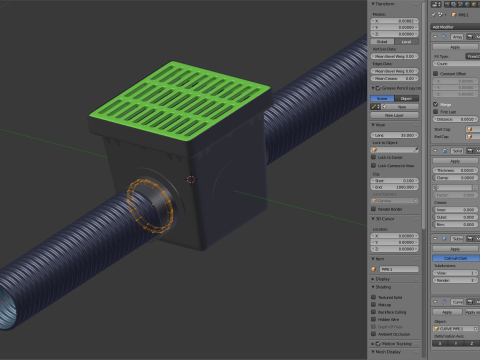Image resolution: width=480 pixels, height=360 pixels.
Task: Open the Add Modifier dropdown
Action: click(455, 27)
